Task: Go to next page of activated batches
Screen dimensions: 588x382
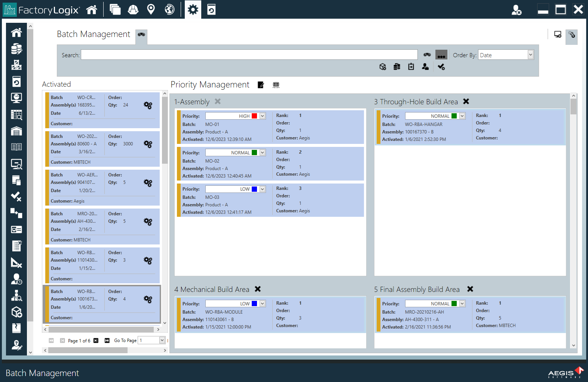Action: [96, 341]
